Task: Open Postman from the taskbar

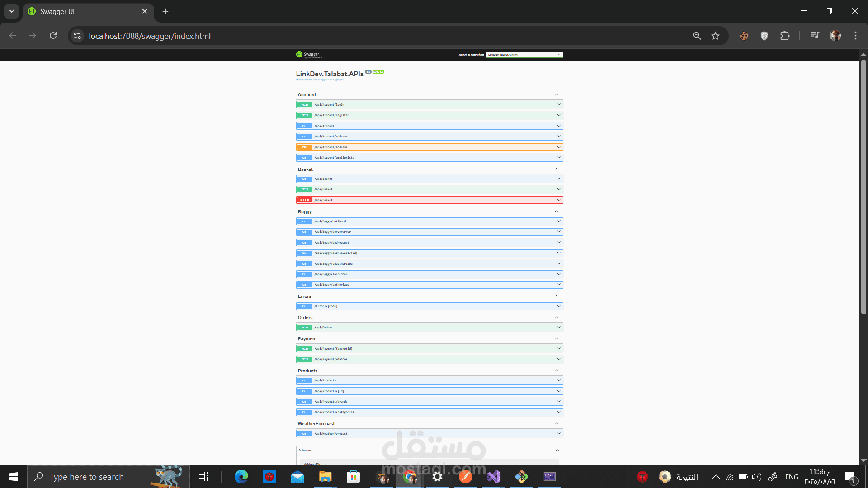Action: [465, 477]
